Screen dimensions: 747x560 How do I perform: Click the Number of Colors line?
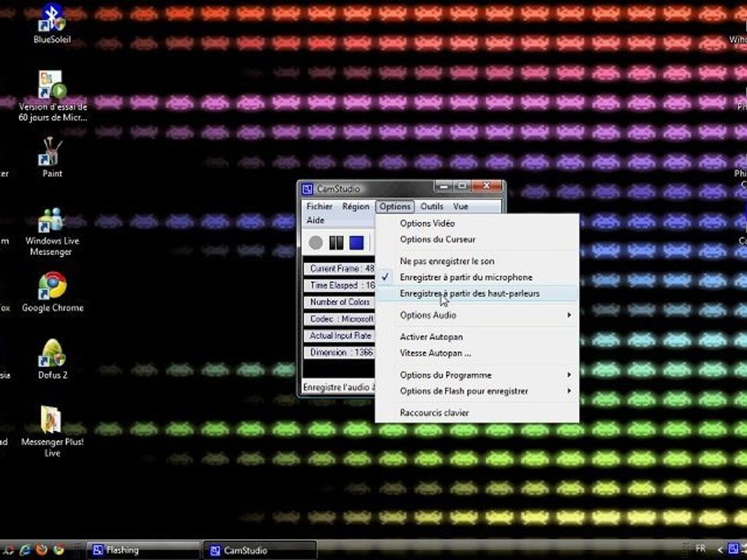pyautogui.click(x=340, y=302)
